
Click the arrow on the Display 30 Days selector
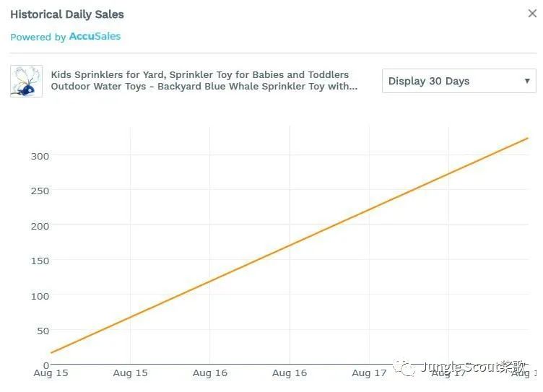527,81
